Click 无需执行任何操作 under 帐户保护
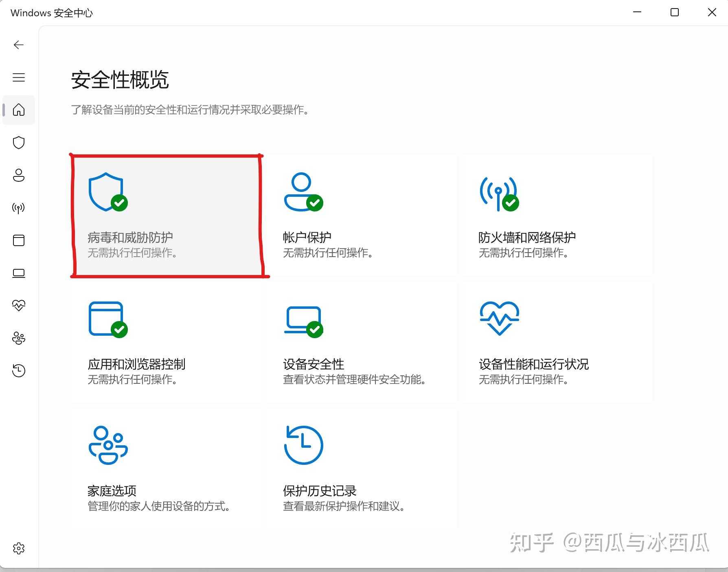This screenshot has height=572, width=728. (328, 253)
